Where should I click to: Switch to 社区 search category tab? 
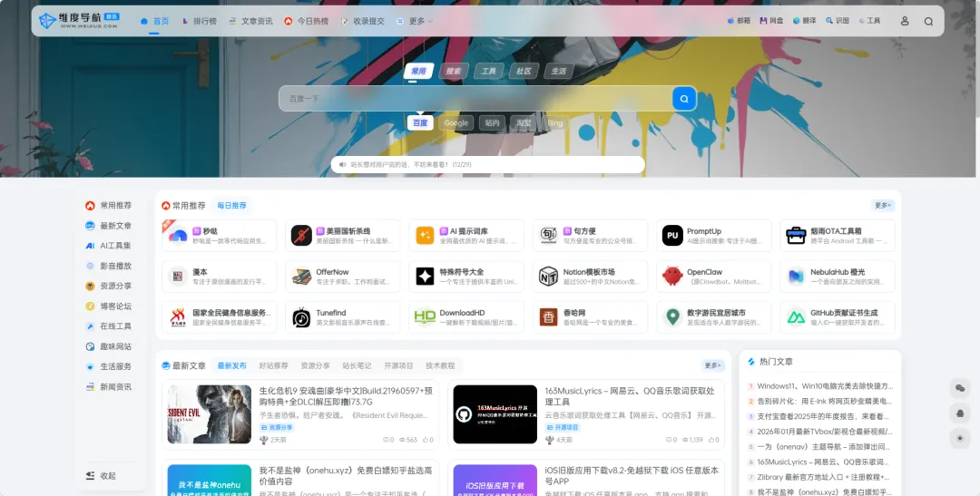coord(524,72)
